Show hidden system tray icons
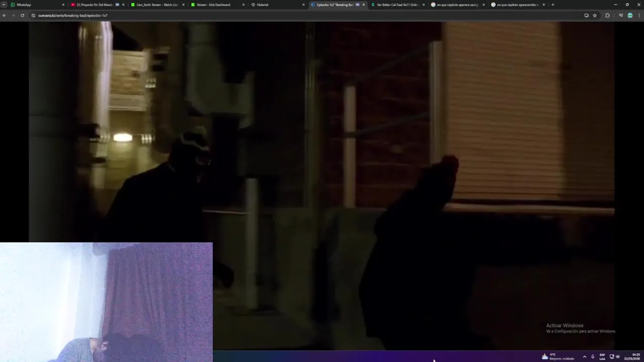Image resolution: width=644 pixels, height=362 pixels. click(584, 356)
